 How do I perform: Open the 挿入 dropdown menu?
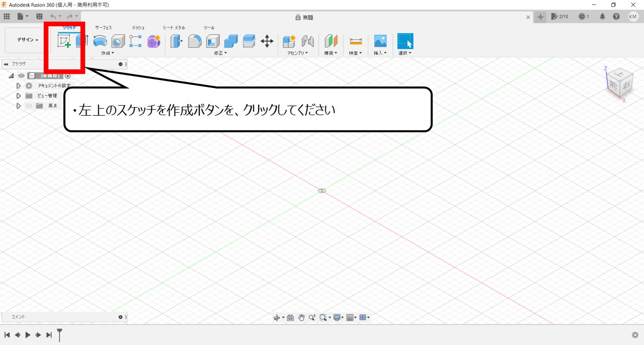380,53
